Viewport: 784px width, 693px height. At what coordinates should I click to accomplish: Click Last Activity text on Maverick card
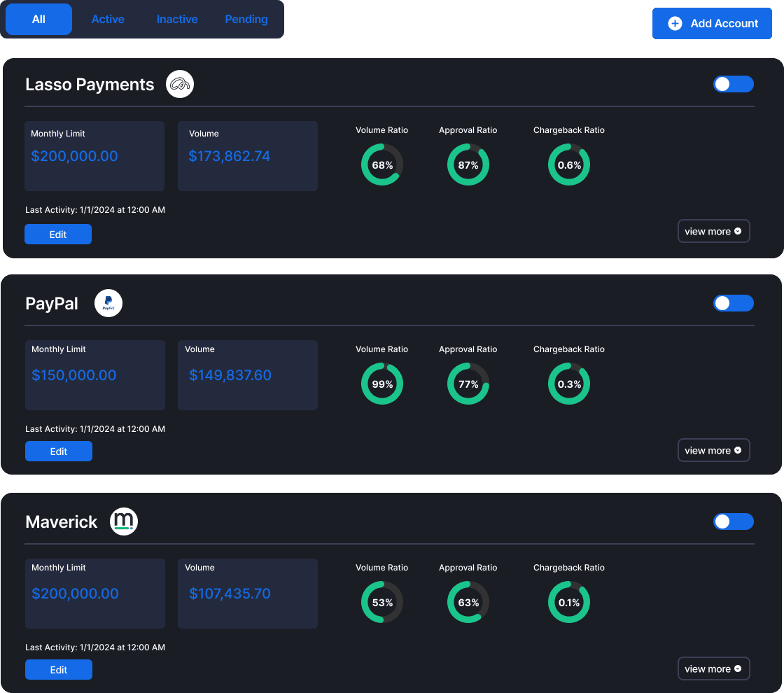click(95, 647)
